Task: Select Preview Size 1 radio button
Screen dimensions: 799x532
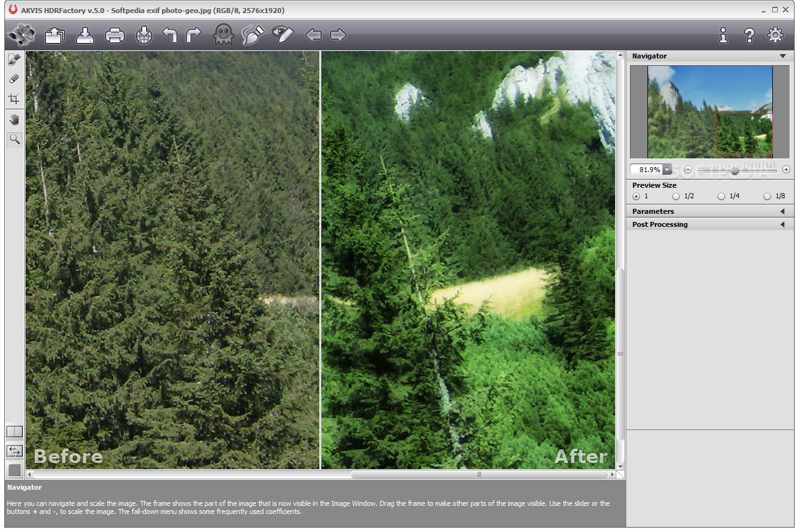Action: pos(636,196)
